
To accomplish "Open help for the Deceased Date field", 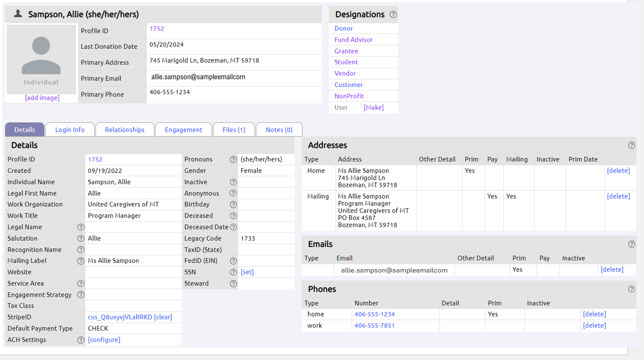I will 233,227.
